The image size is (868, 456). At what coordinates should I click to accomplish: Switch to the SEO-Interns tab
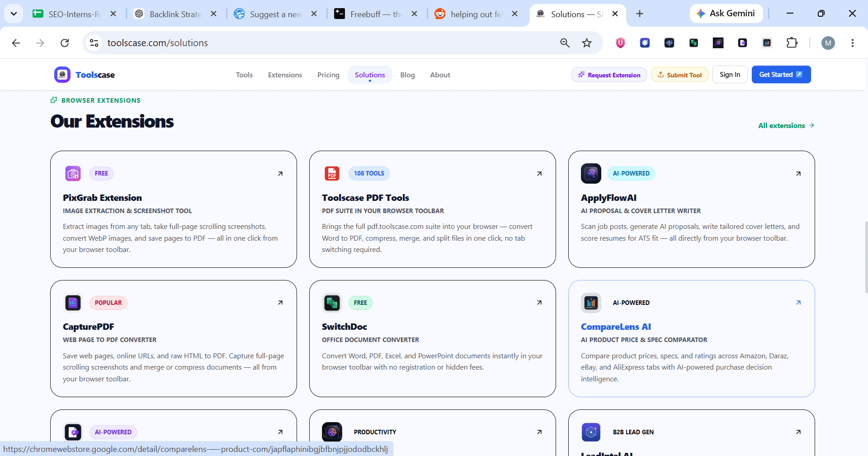75,14
